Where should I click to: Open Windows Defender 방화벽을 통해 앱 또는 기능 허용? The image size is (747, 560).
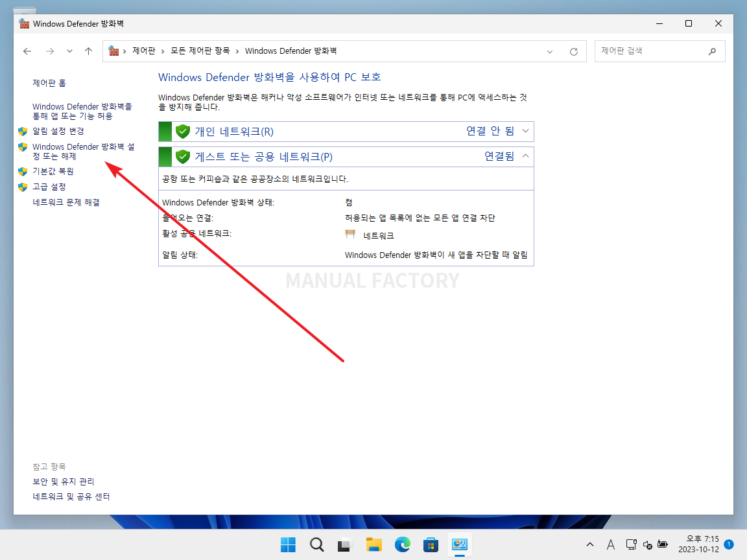82,111
